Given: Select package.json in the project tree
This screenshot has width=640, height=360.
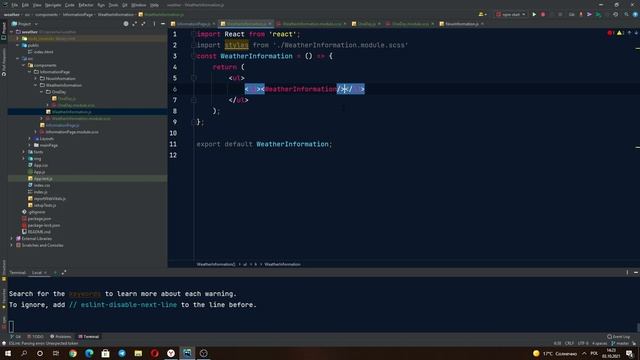Looking at the screenshot, I should click(x=39, y=219).
